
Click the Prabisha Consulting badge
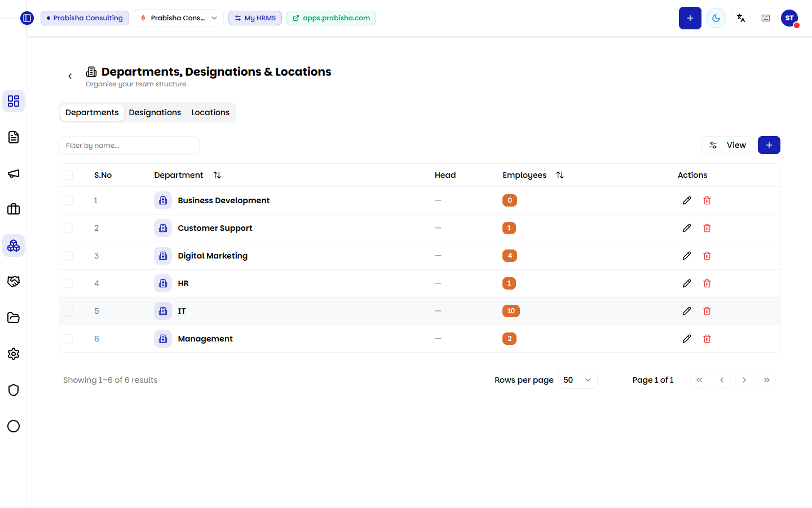(x=85, y=18)
